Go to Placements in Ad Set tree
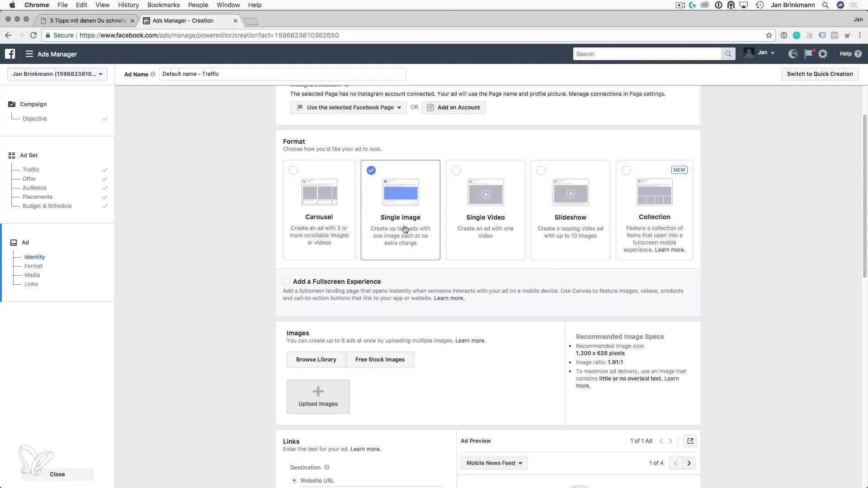 [38, 197]
